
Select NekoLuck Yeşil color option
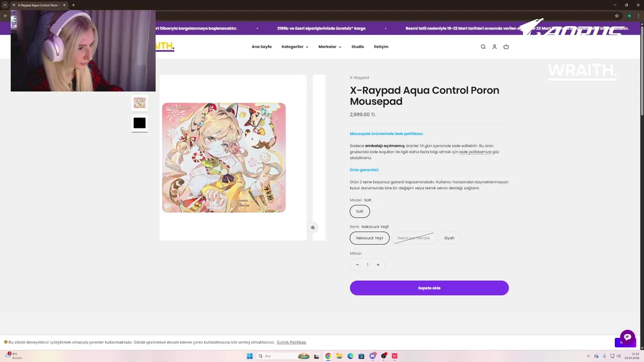click(x=370, y=238)
